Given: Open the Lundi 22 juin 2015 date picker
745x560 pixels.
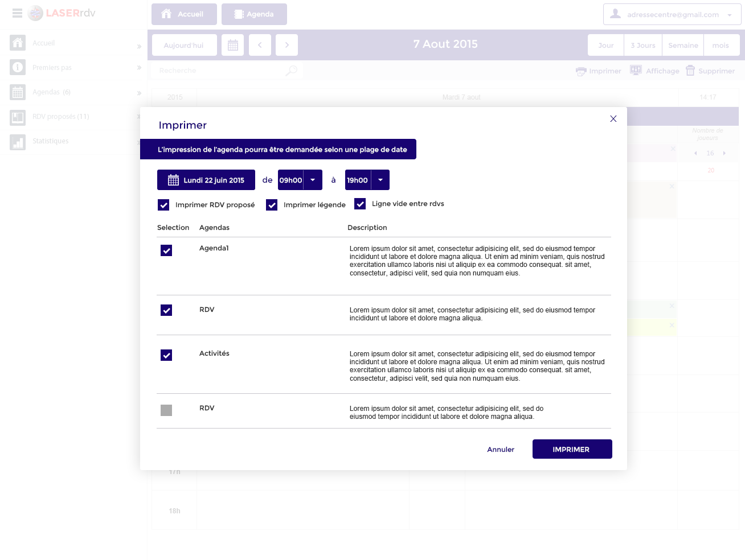Looking at the screenshot, I should pyautogui.click(x=206, y=180).
